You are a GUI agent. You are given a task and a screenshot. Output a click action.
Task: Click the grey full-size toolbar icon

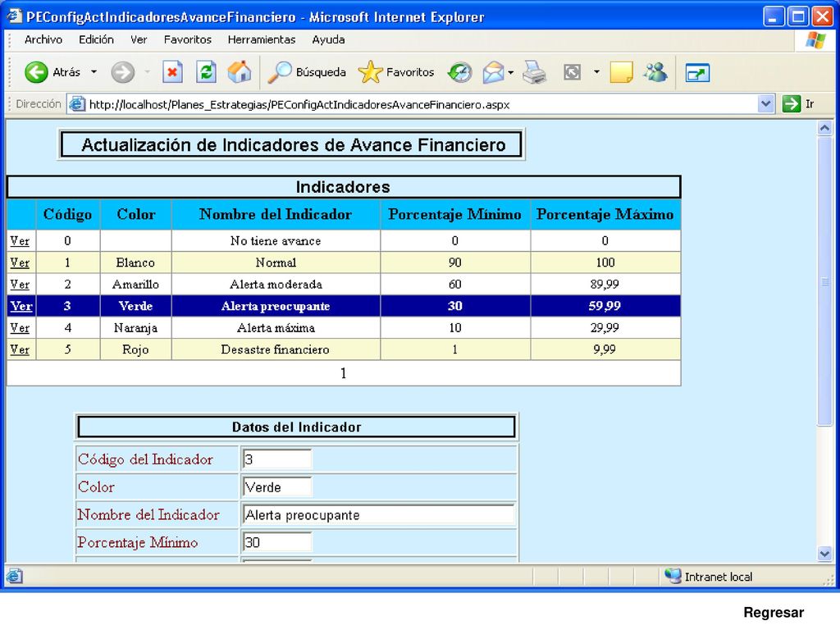pyautogui.click(x=572, y=72)
